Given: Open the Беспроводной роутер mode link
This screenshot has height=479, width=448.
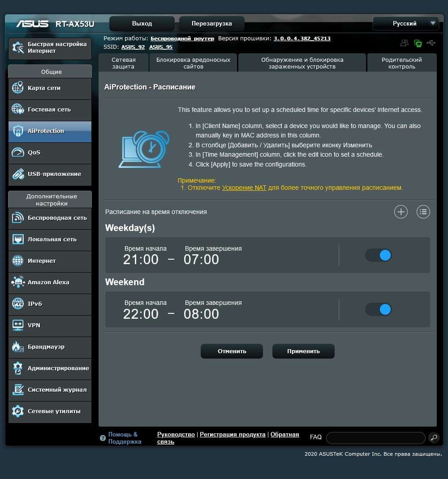Looking at the screenshot, I should tap(182, 38).
